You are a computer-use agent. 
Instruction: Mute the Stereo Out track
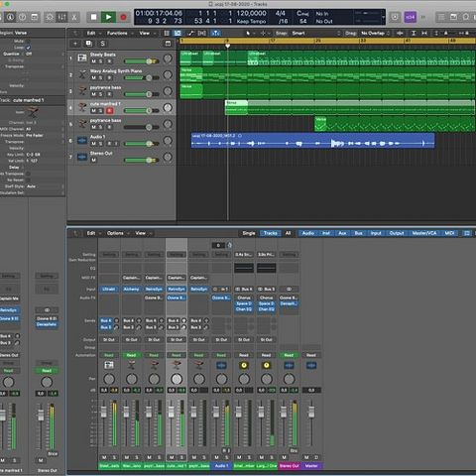(x=94, y=161)
